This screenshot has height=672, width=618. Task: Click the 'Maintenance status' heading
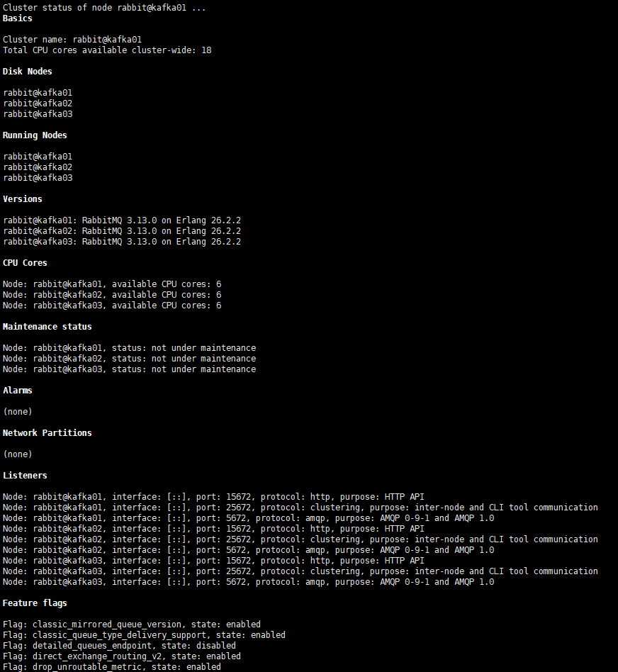(47, 327)
